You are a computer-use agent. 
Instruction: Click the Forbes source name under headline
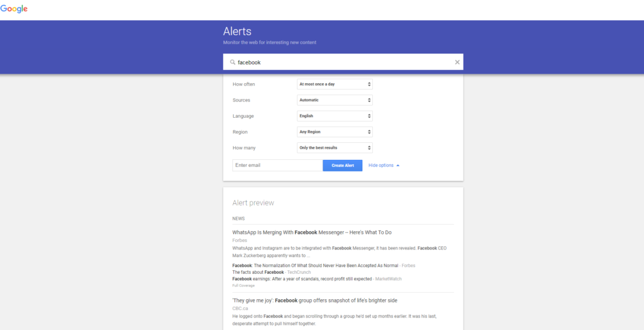click(240, 241)
